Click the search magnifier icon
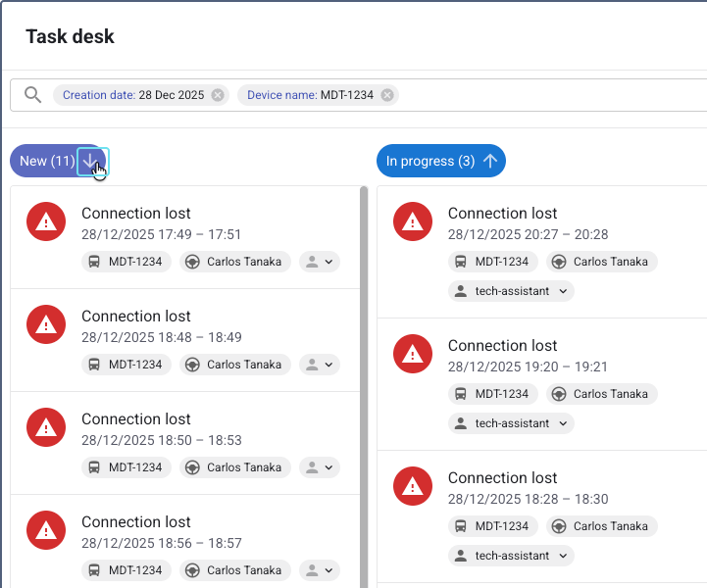This screenshot has width=707, height=588. coord(32,95)
